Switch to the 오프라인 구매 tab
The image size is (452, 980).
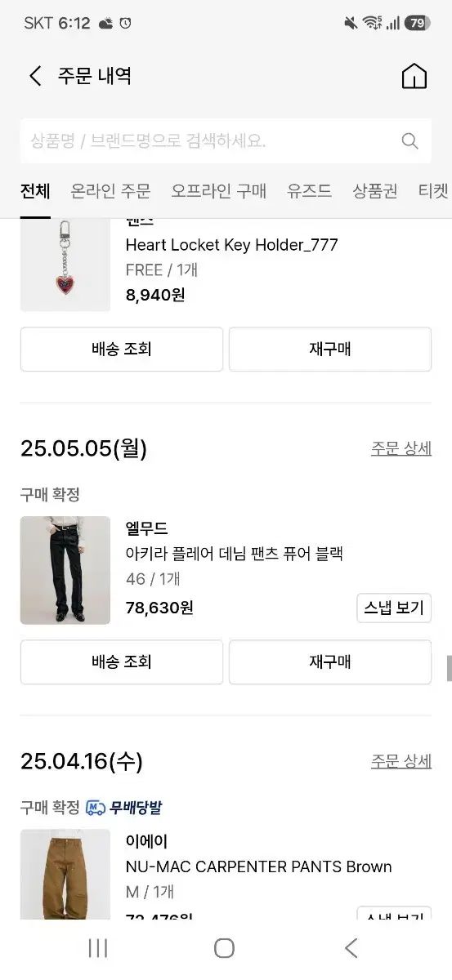pyautogui.click(x=218, y=191)
